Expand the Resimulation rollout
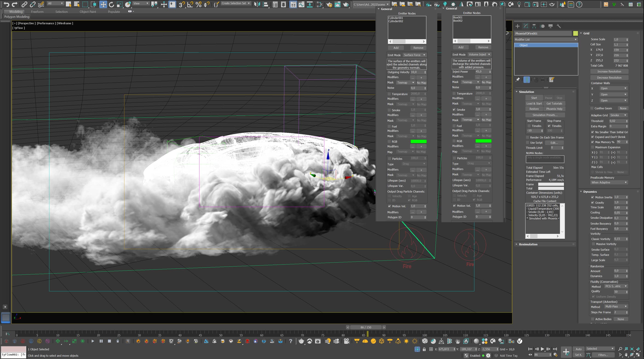 tap(528, 244)
